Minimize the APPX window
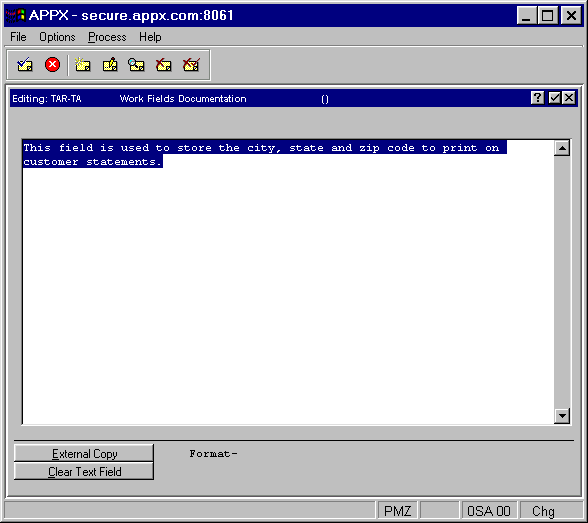588x523 pixels. pos(526,16)
